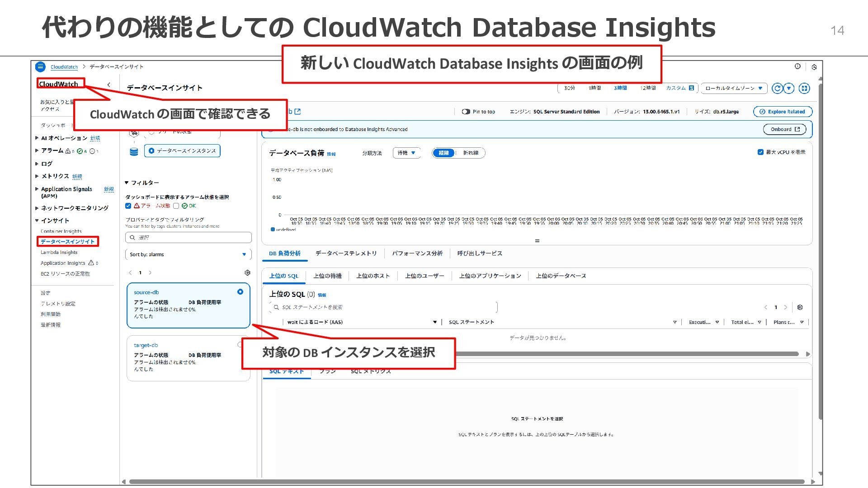Click the fullscreen expand icon at top right
The width and height of the screenshot is (868, 488).
pos(804,88)
